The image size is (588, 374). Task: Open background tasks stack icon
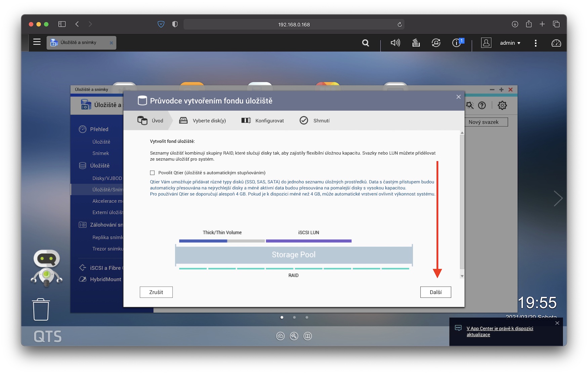click(416, 43)
